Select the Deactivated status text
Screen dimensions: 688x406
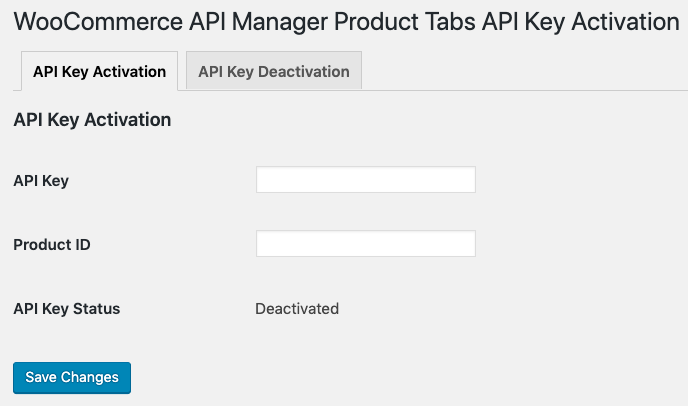coord(297,309)
